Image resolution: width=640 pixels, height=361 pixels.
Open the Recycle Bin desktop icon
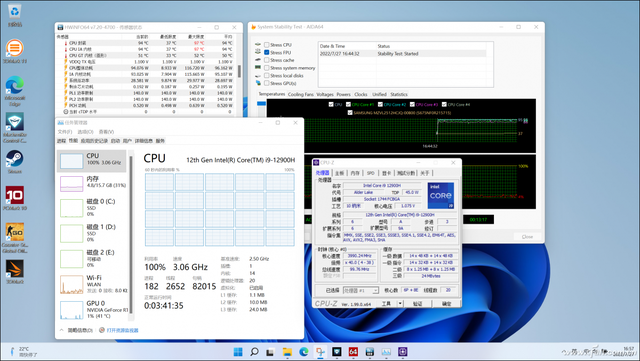(x=15, y=16)
